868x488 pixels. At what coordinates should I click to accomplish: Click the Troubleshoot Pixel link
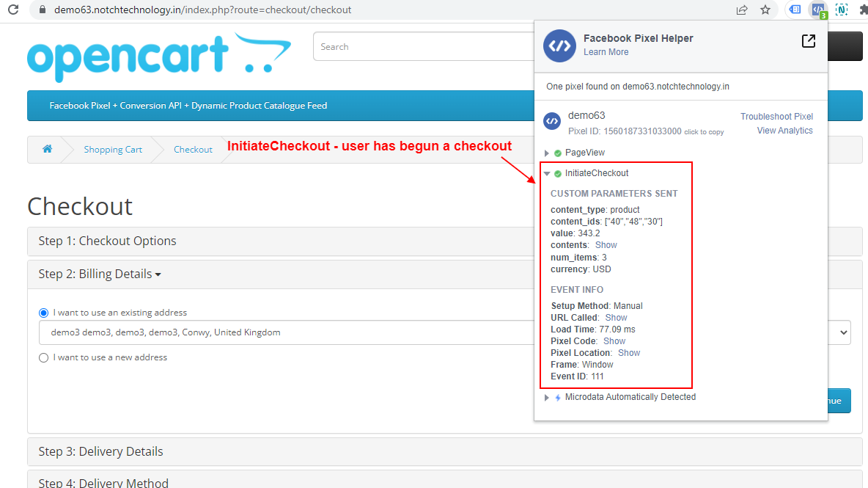[x=776, y=116]
